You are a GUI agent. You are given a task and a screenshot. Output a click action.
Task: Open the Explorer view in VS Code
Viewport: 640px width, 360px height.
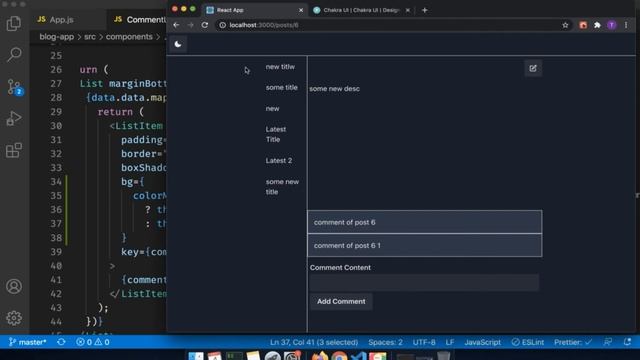point(14,23)
